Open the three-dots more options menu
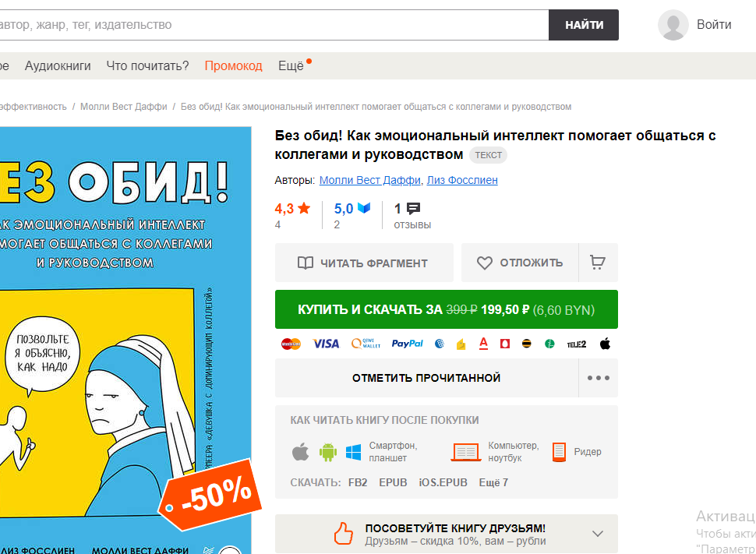The height and width of the screenshot is (554, 756). coord(599,378)
